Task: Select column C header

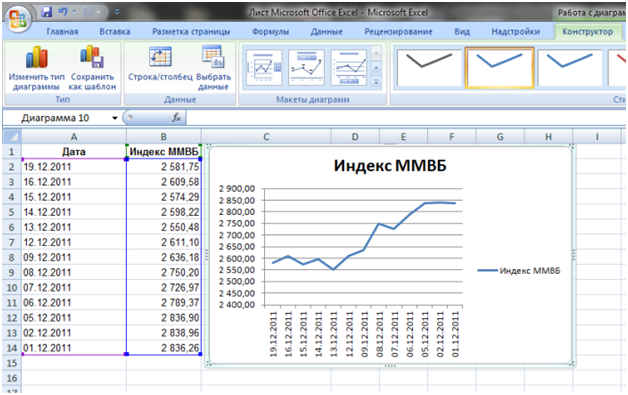Action: [x=266, y=137]
